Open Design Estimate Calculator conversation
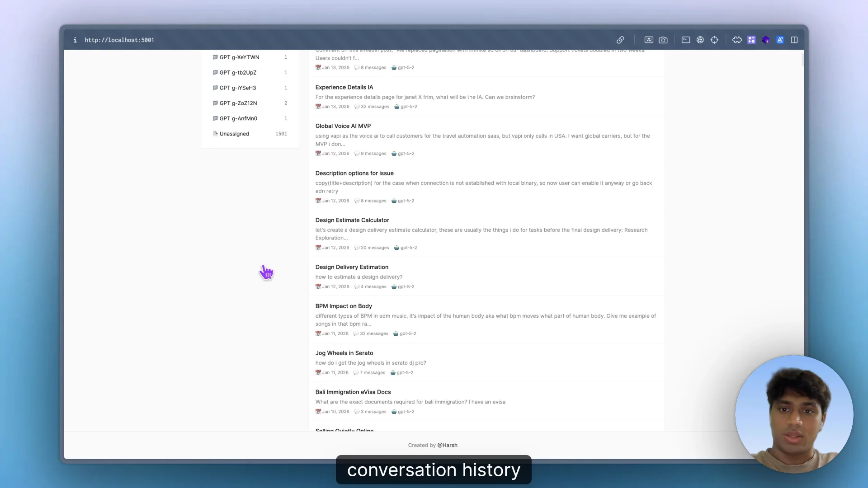Image resolution: width=868 pixels, height=488 pixels. pos(352,220)
